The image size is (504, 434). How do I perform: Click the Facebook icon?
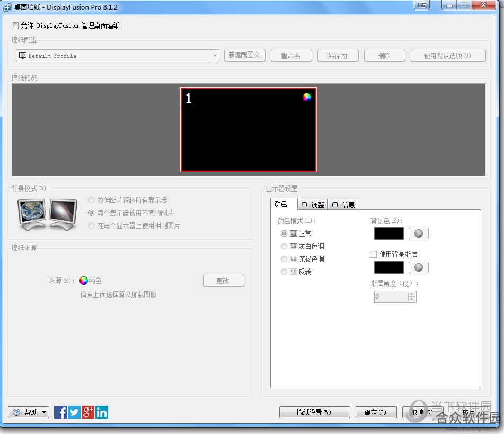[x=60, y=412]
